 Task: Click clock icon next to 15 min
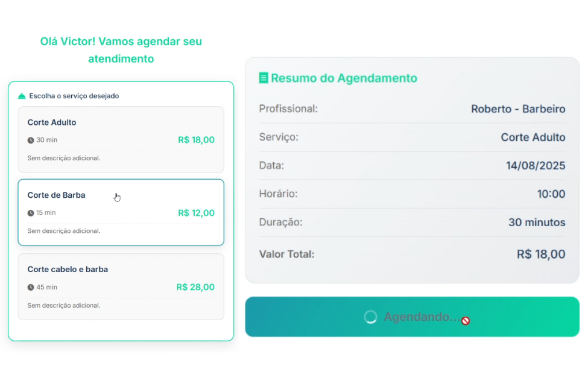pos(31,213)
